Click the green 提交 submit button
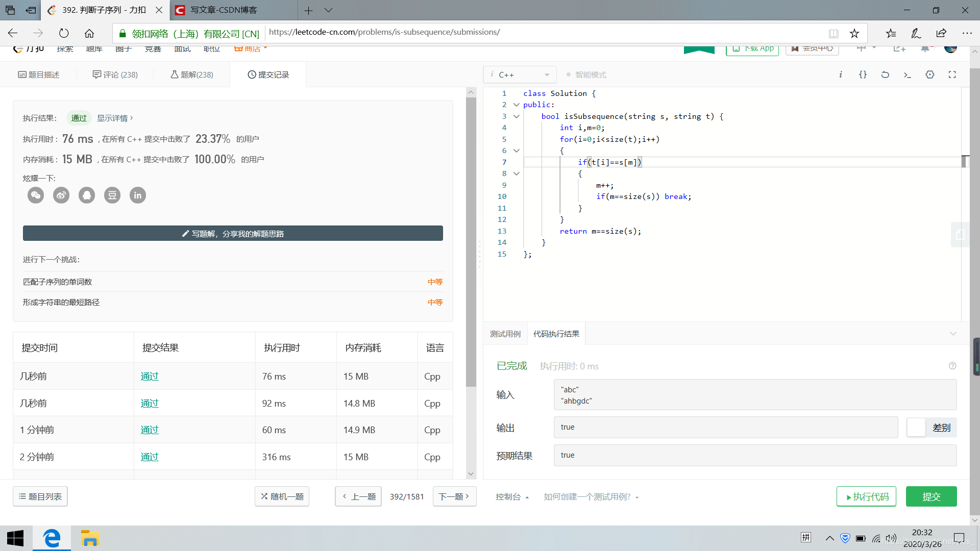 coord(931,496)
